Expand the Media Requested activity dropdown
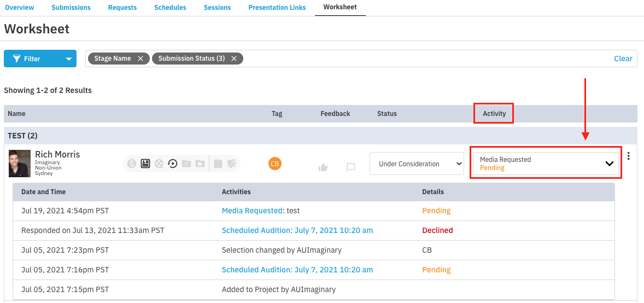644x303 pixels. pyautogui.click(x=609, y=164)
